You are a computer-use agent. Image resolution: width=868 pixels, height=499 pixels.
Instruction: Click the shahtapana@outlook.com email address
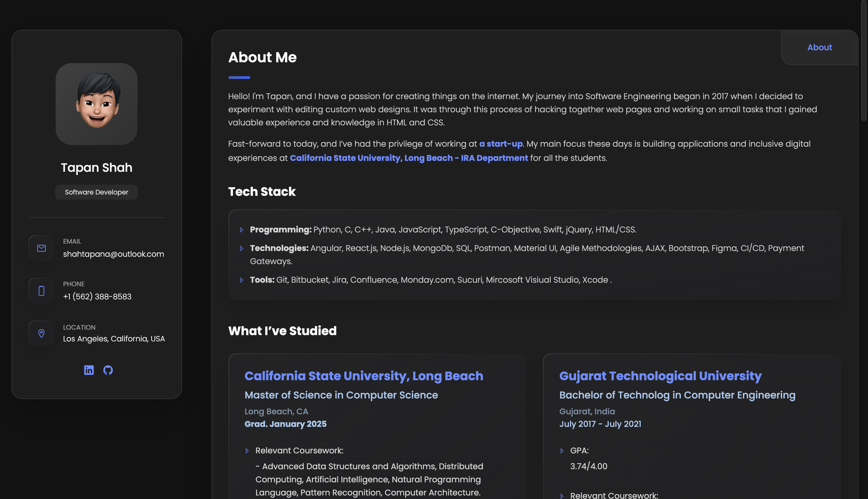[113, 254]
